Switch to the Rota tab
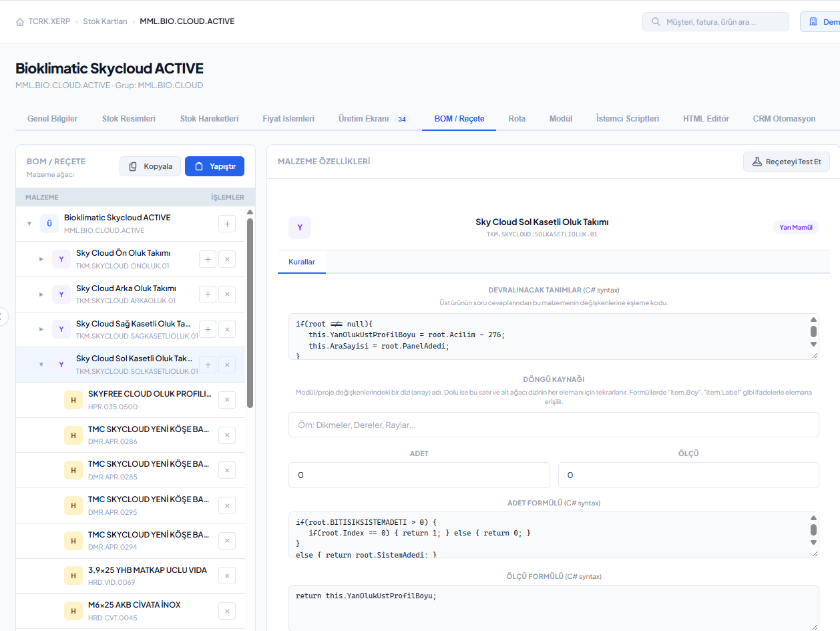 point(517,119)
